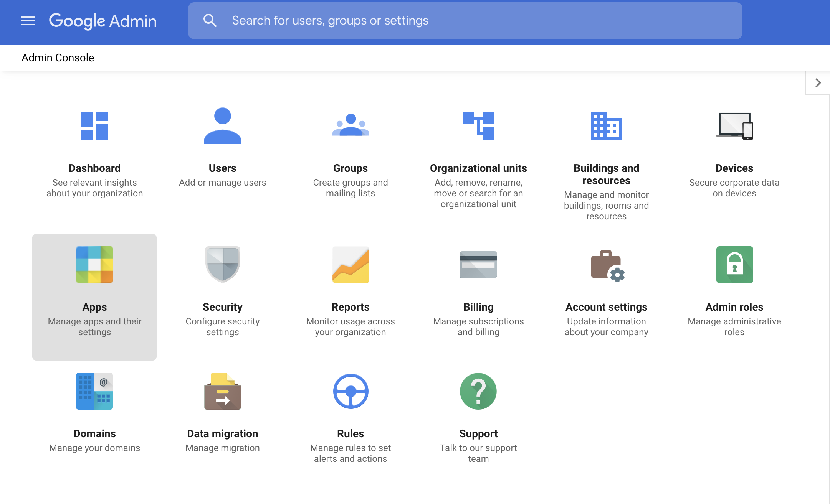Click 'Add or manage users' description
Viewport: 830px width, 504px height.
tap(223, 183)
